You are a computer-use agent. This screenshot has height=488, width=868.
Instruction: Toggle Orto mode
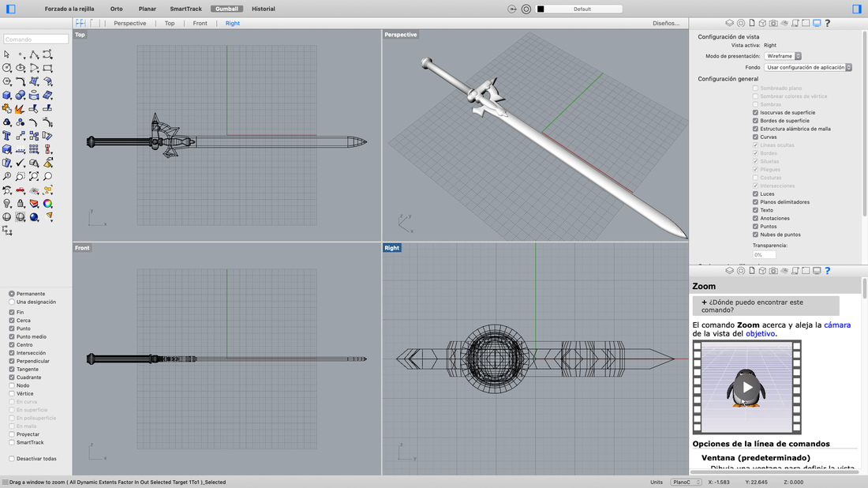(x=116, y=9)
